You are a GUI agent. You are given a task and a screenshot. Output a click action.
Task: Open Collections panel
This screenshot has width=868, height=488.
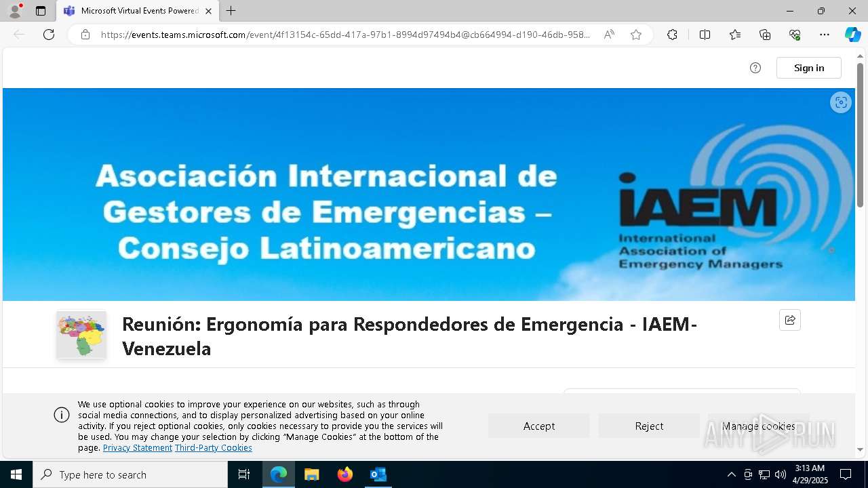coord(765,35)
